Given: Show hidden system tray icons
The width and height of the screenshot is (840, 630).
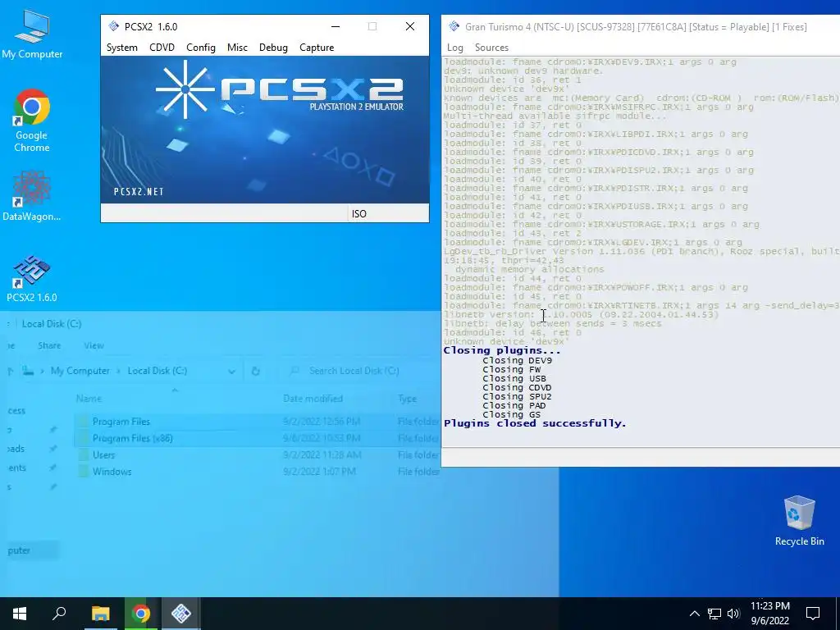Looking at the screenshot, I should coord(694,614).
